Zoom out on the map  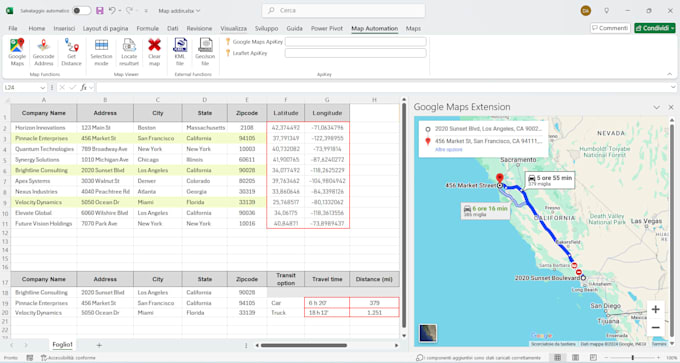(656, 327)
